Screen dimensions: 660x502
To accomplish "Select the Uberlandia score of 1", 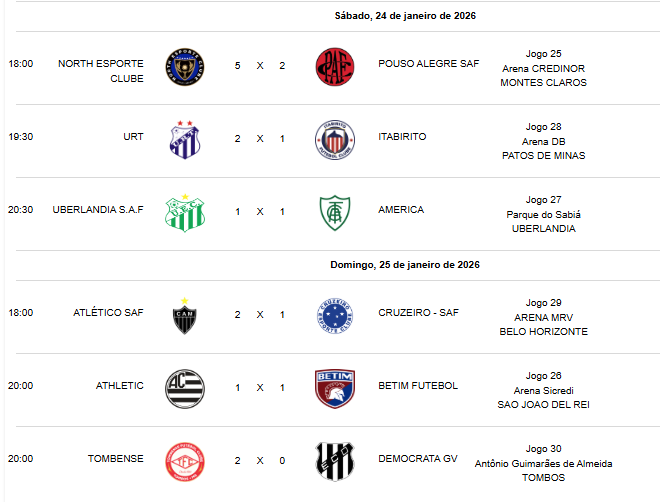I will point(237,211).
